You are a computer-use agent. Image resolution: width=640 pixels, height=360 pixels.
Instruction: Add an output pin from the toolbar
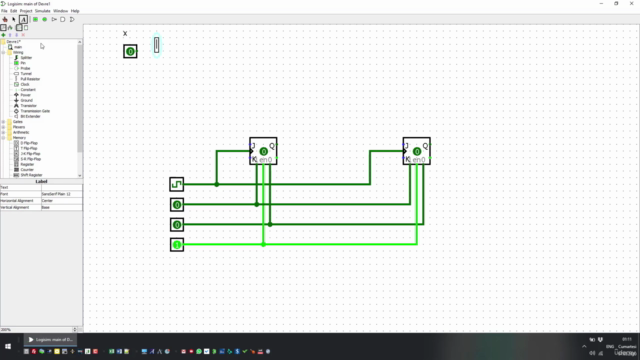pos(45,19)
